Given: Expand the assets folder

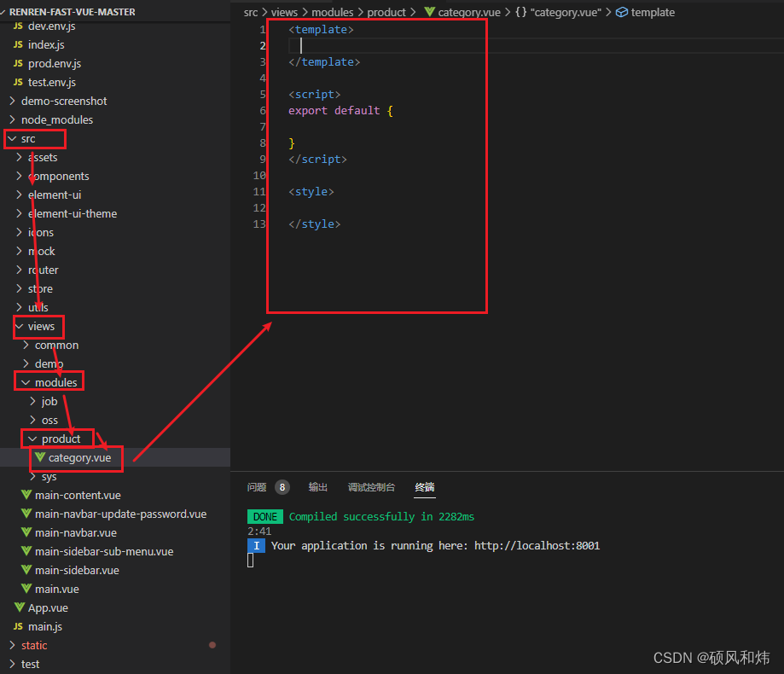Looking at the screenshot, I should tap(20, 158).
